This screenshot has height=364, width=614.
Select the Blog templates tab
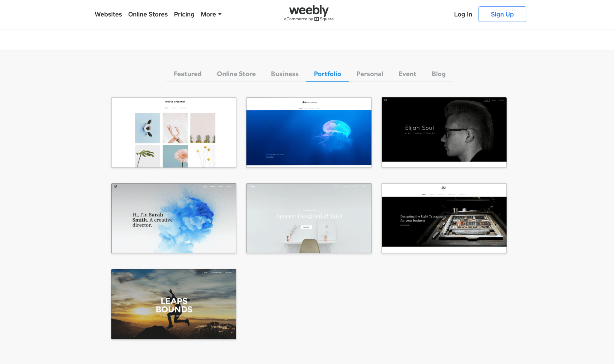tap(438, 73)
